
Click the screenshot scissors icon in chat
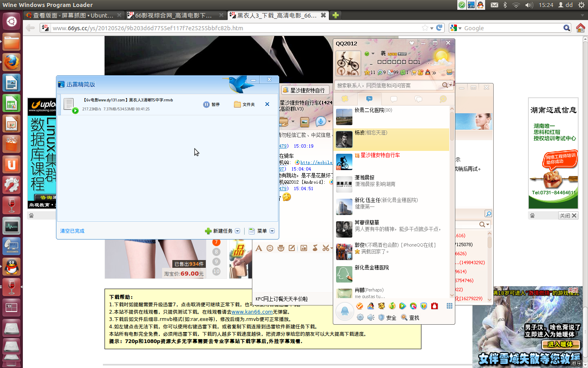(325, 248)
